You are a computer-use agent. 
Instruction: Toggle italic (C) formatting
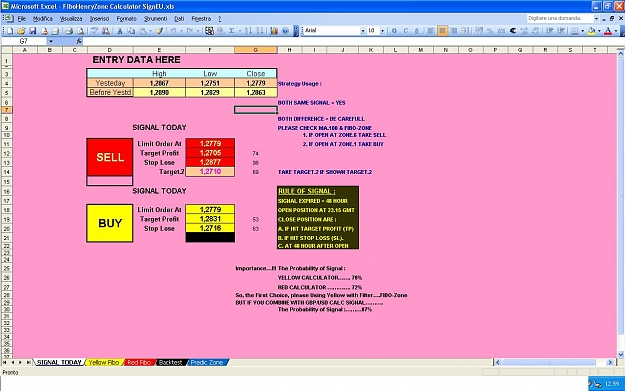(405, 31)
